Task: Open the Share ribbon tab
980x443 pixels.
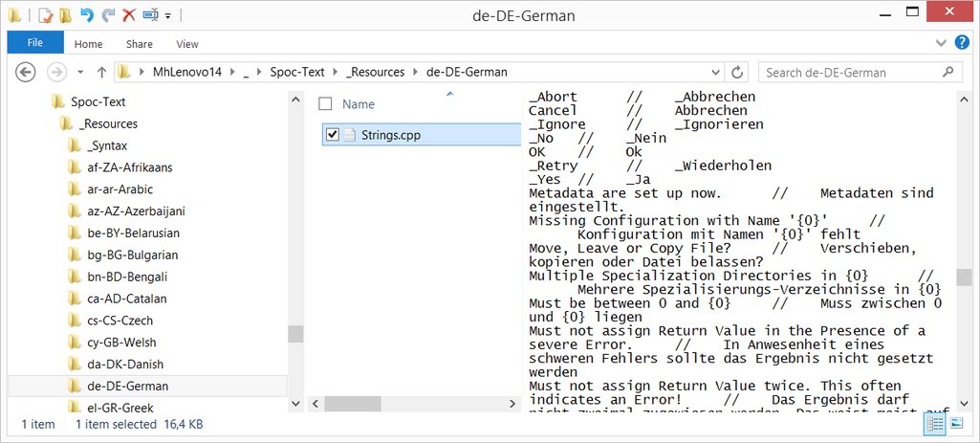Action: click(x=139, y=44)
